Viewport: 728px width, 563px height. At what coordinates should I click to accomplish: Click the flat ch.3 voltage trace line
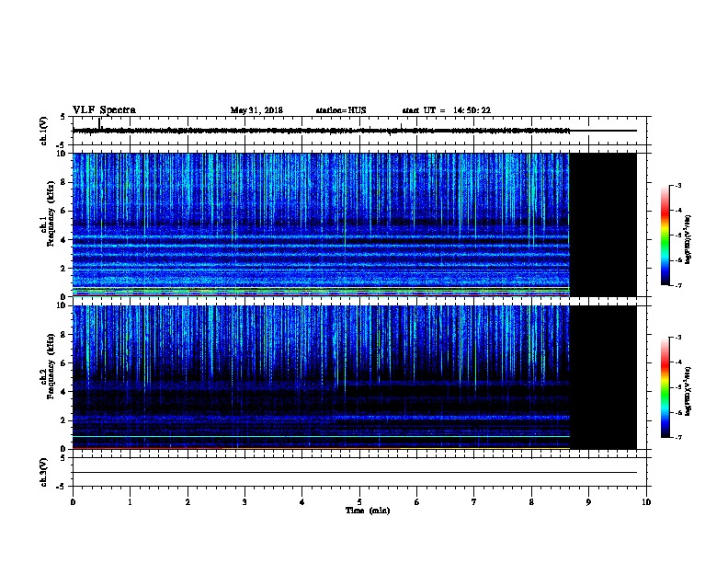[354, 473]
